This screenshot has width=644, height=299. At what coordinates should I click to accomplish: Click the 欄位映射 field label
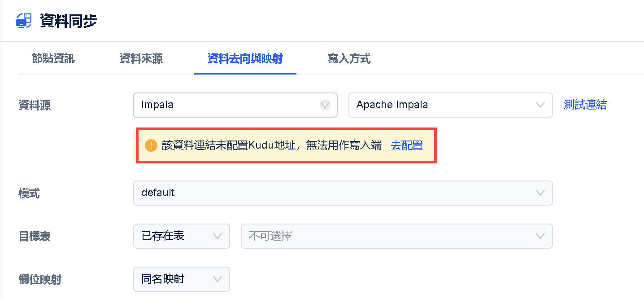click(40, 280)
